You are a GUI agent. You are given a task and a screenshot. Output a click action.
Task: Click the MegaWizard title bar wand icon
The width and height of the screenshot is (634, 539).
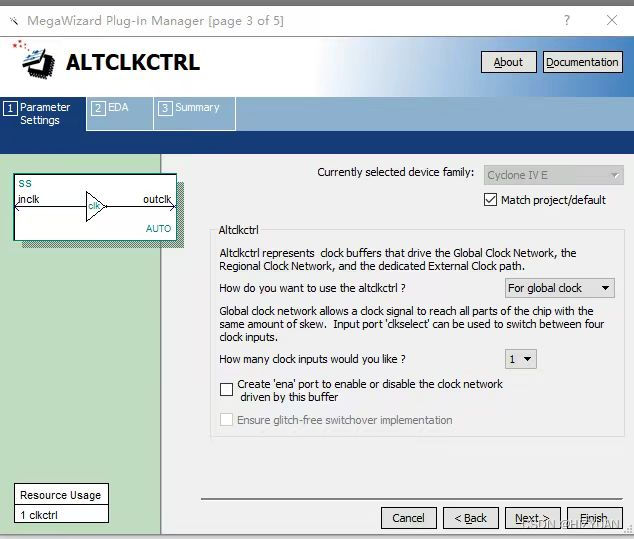pyautogui.click(x=14, y=21)
